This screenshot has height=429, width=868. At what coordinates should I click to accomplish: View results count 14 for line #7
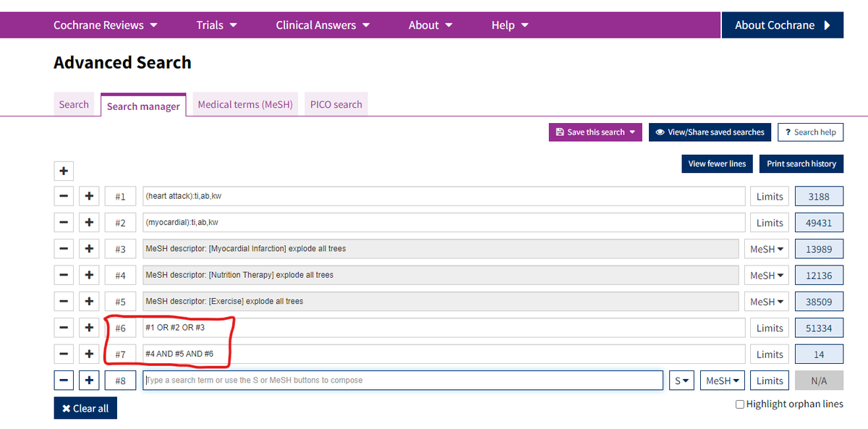click(819, 354)
